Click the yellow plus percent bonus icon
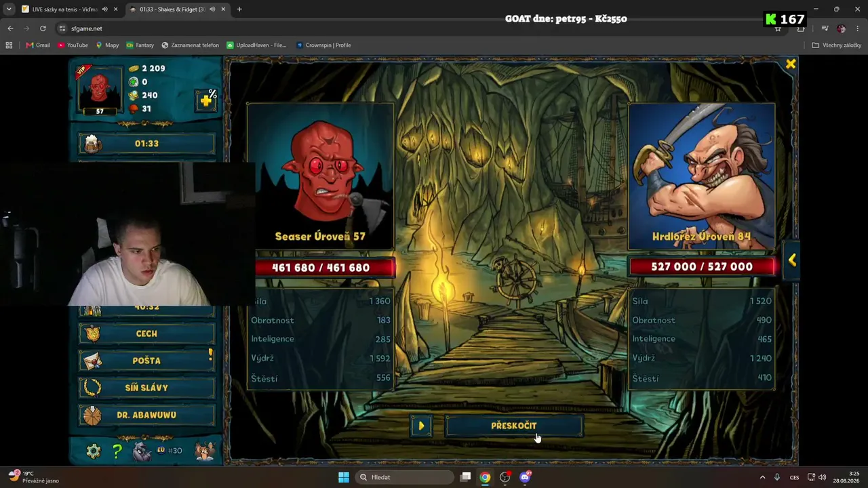868x488 pixels. pyautogui.click(x=206, y=100)
